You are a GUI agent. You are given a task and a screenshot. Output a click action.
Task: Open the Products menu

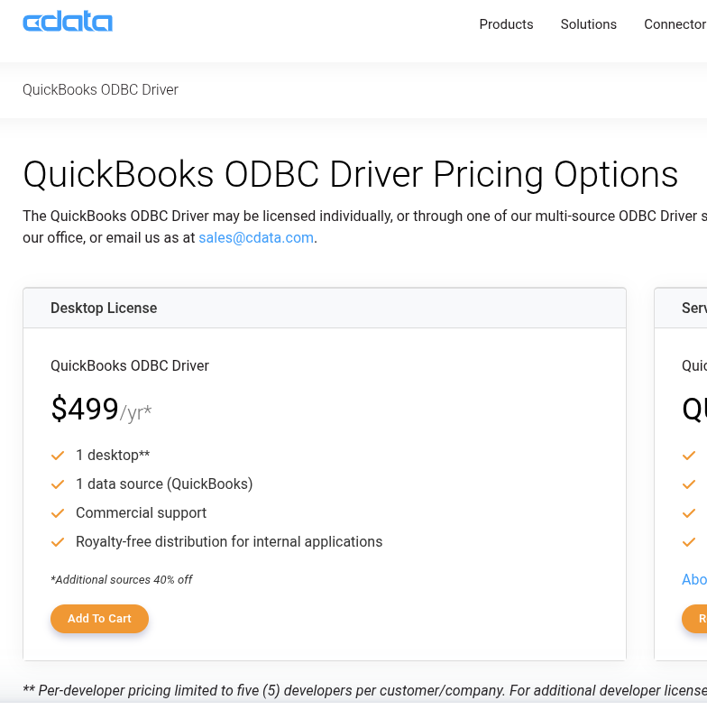[506, 24]
